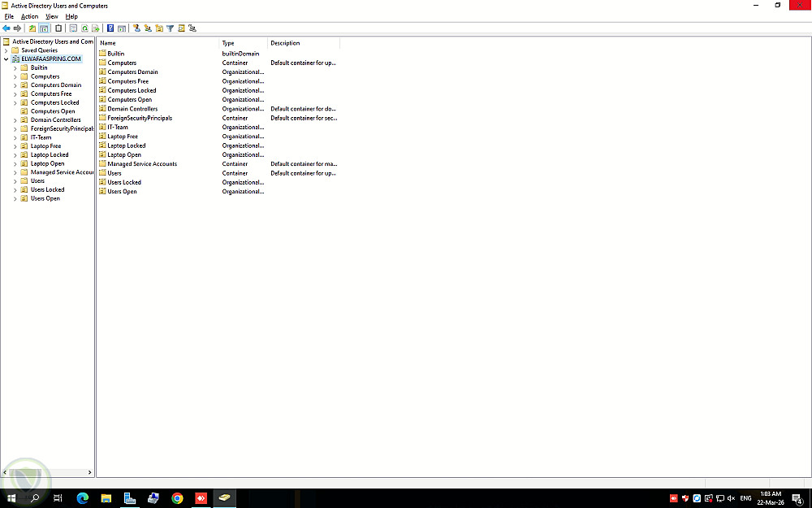This screenshot has height=508, width=812.
Task: Toggle the Show/Hide Console Tree toolbar icon
Action: click(44, 28)
